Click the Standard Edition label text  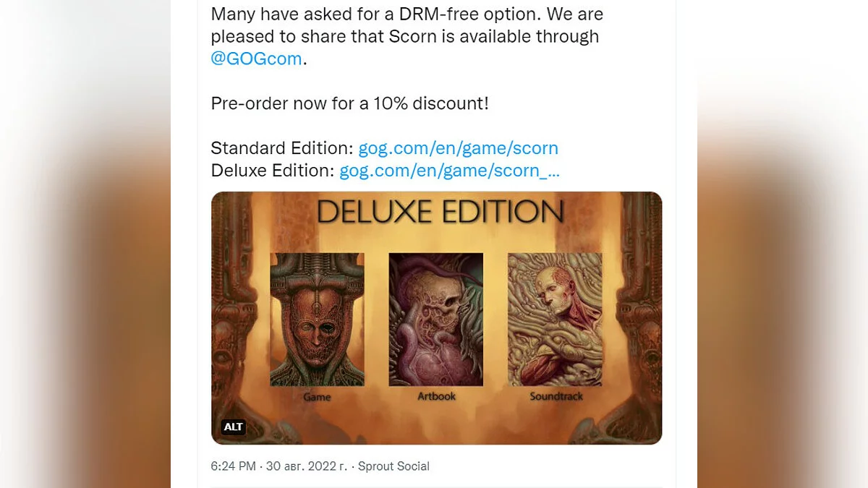pyautogui.click(x=282, y=148)
